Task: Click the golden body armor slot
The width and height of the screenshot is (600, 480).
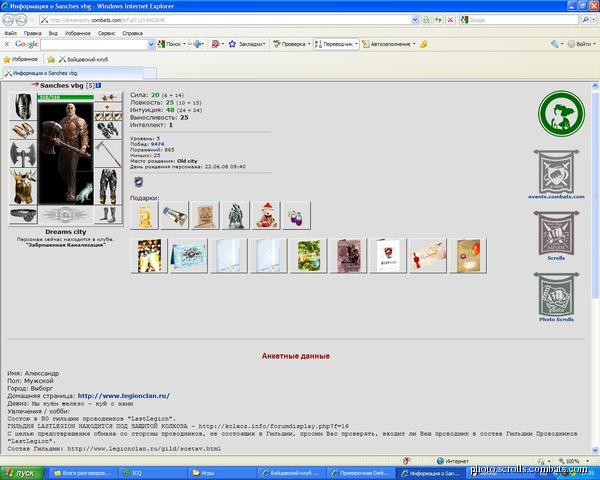Action: pos(23,187)
